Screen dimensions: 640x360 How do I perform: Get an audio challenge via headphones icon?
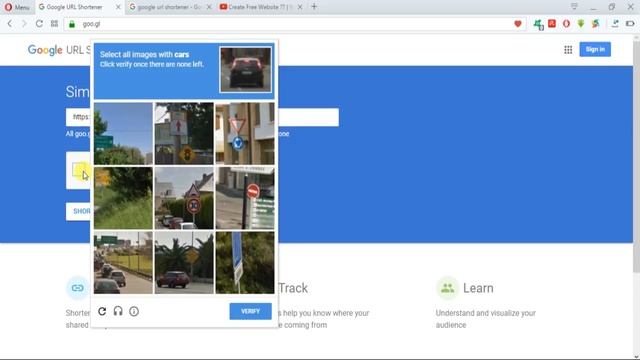pyautogui.click(x=118, y=311)
